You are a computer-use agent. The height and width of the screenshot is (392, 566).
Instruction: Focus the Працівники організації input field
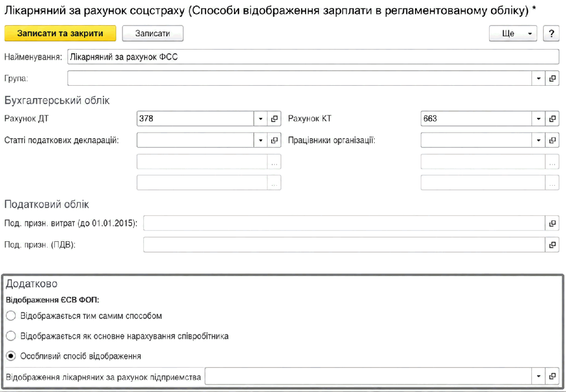pos(477,140)
